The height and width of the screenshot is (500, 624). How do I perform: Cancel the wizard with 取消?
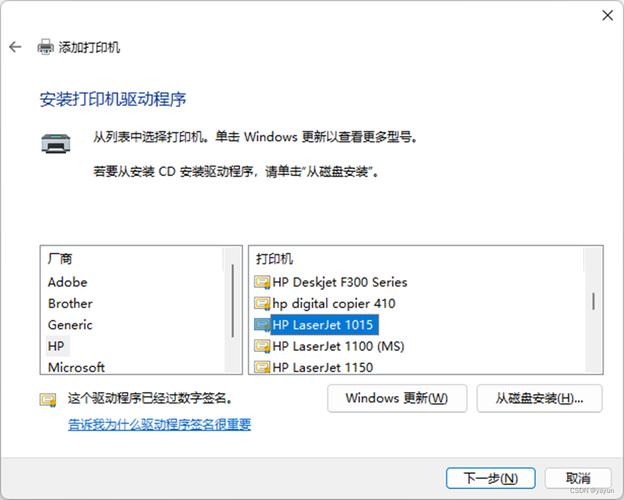pyautogui.click(x=578, y=478)
